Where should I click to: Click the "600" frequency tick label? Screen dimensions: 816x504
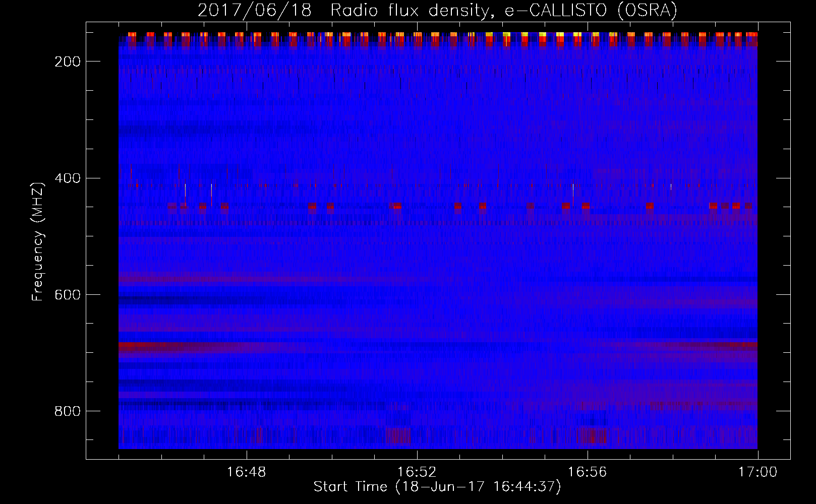coord(68,295)
